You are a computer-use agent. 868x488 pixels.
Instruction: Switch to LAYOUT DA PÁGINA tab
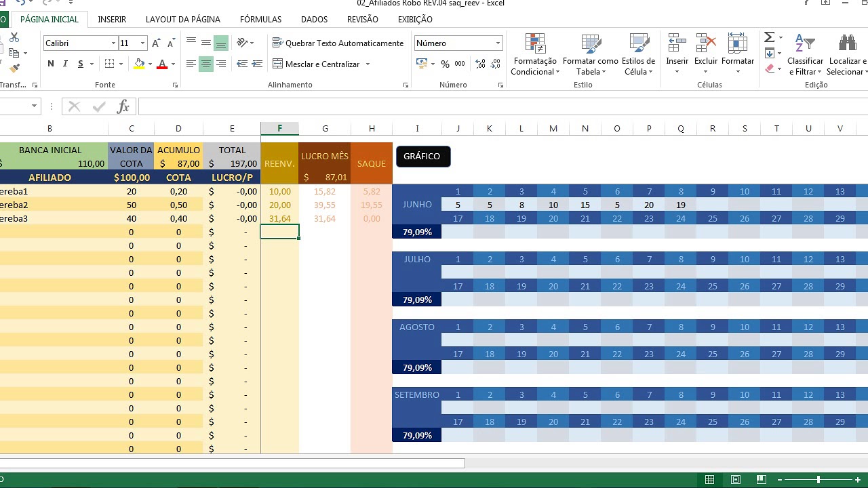pyautogui.click(x=183, y=20)
